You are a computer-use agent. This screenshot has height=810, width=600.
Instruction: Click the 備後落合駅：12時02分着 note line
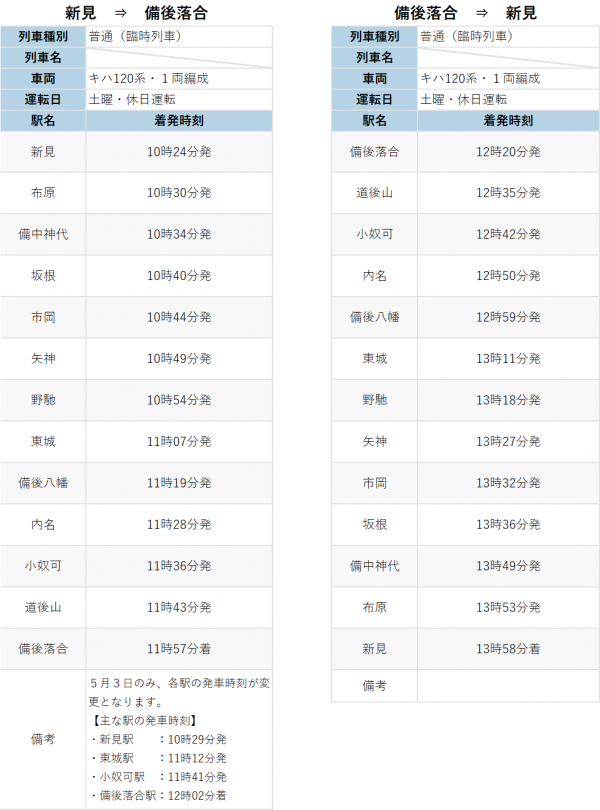pyautogui.click(x=159, y=796)
